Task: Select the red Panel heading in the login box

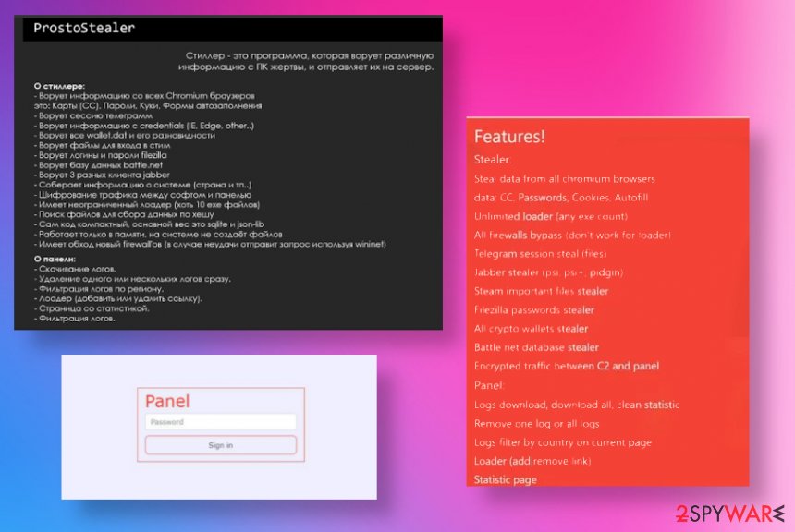Action: tap(167, 401)
